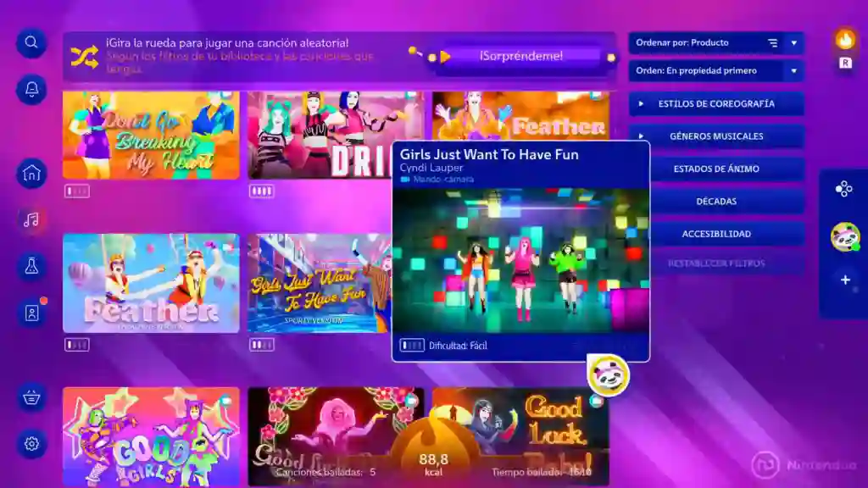Click the add player plus icon

(844, 280)
